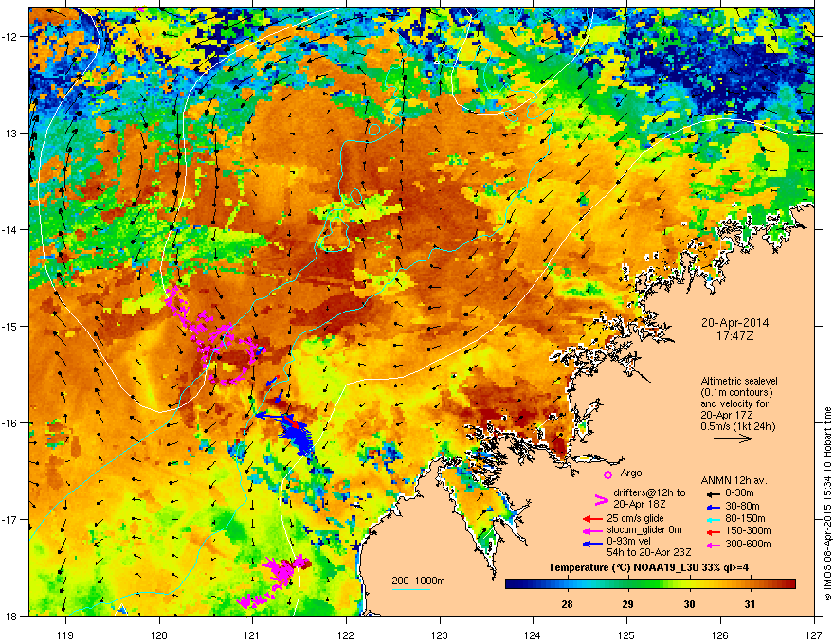Select the '30-80m' depth label
Screen dimensions: 834x644
coord(742,506)
